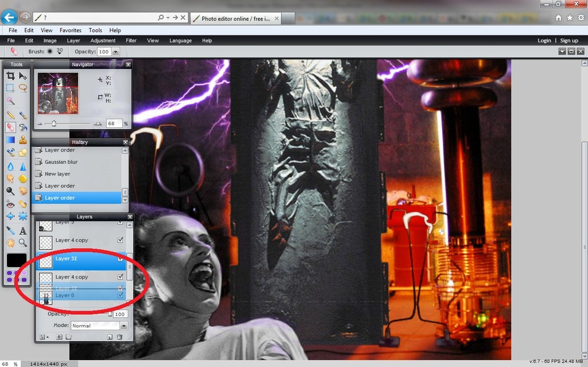Select the Crop tool
Image resolution: width=588 pixels, height=367 pixels.
click(x=10, y=76)
